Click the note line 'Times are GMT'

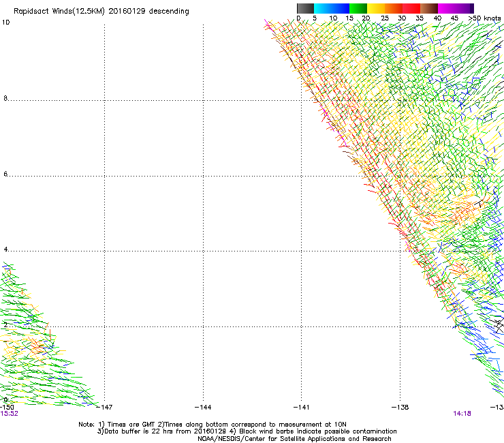point(131,425)
